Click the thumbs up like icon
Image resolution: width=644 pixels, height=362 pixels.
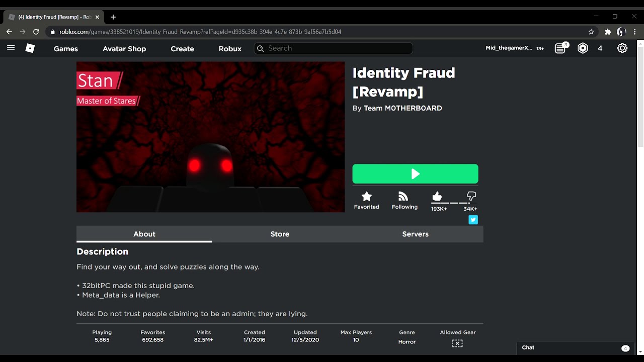tap(437, 196)
